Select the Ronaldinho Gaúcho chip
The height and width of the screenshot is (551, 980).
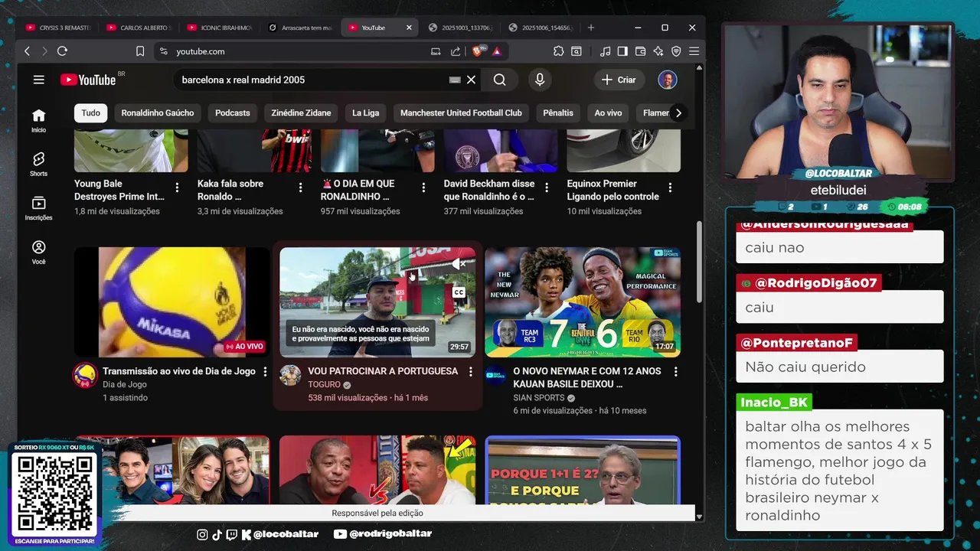(158, 112)
